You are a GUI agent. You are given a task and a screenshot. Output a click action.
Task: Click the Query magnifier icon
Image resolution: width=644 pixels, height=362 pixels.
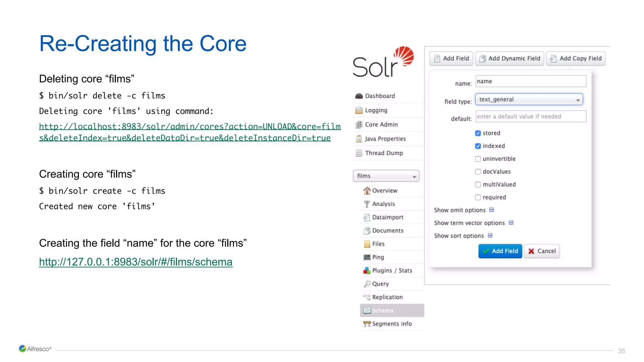pyautogui.click(x=367, y=284)
